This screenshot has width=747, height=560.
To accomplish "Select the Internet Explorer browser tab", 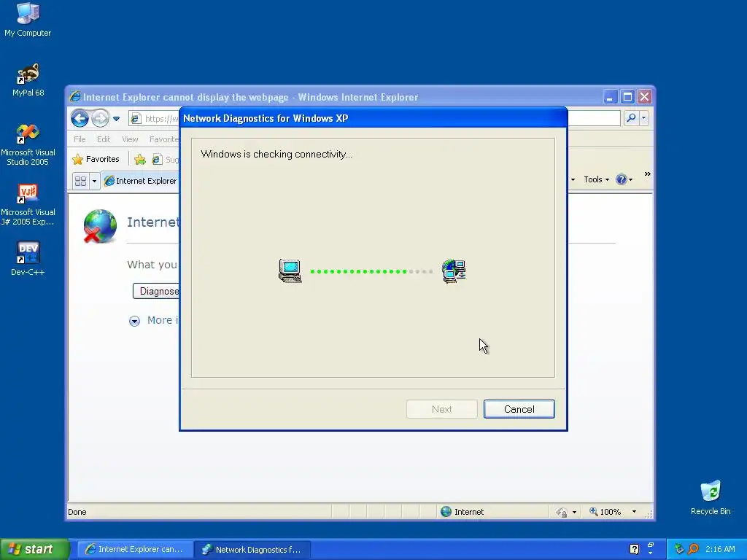I will coord(141,181).
